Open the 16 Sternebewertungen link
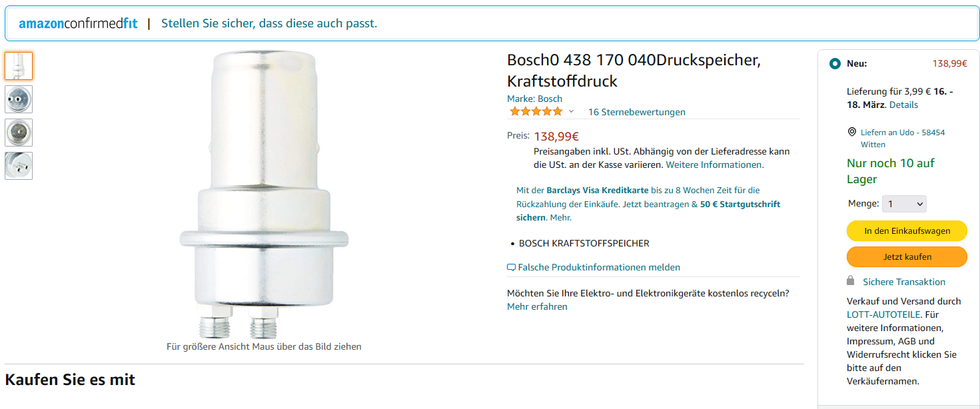 [x=636, y=112]
